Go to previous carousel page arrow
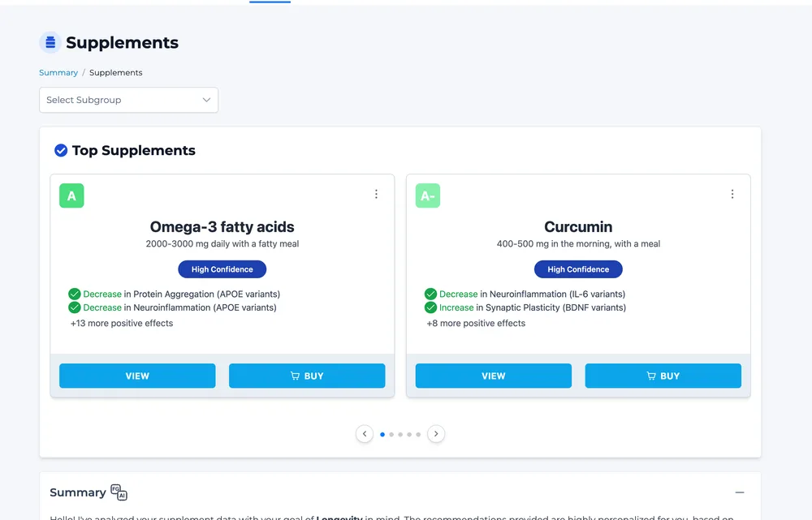 [365, 433]
